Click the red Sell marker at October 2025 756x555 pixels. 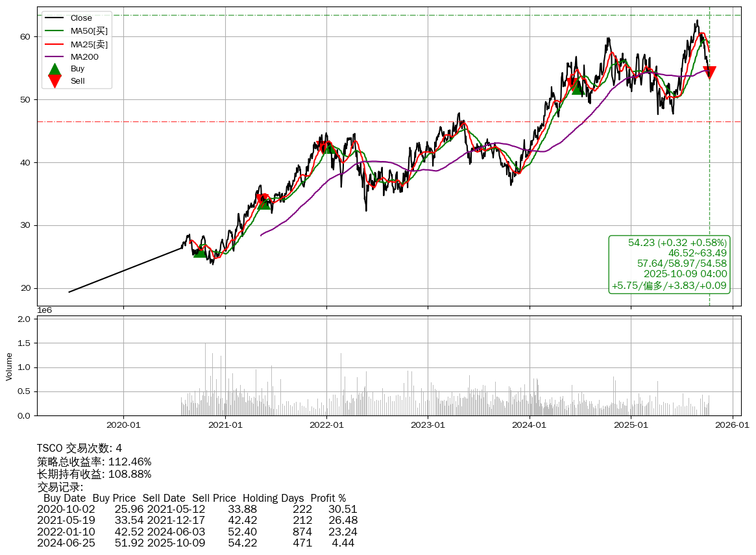click(x=709, y=72)
